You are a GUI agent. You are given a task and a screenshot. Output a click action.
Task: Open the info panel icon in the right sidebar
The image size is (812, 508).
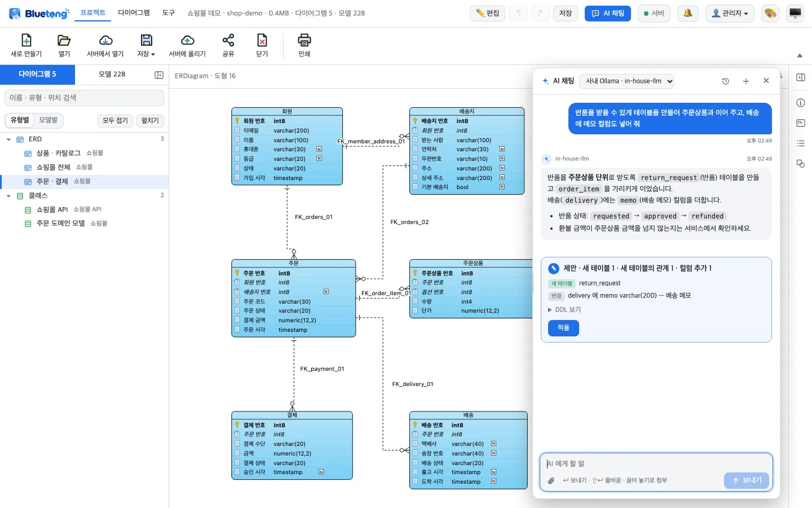[801, 103]
